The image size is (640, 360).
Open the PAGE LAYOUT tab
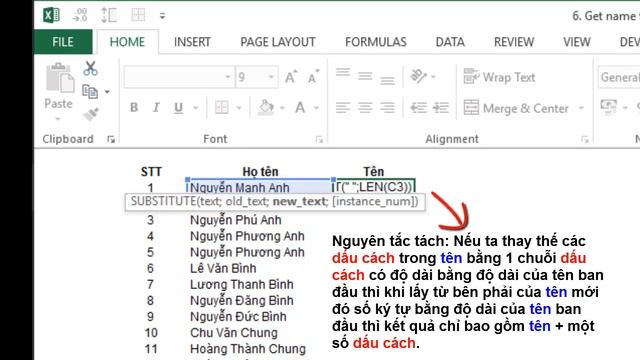tap(278, 42)
